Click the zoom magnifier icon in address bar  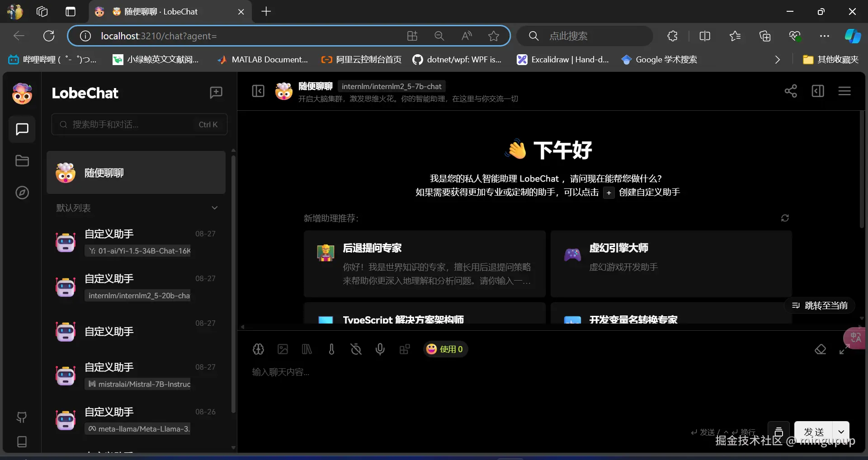tap(439, 36)
